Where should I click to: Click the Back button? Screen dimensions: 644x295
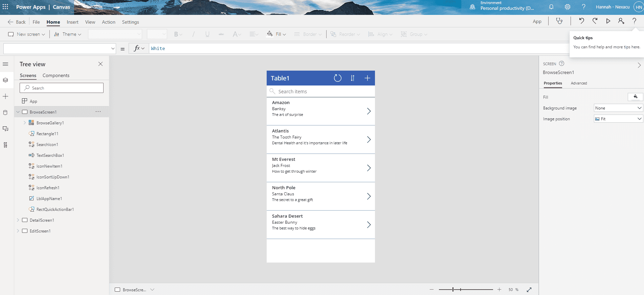point(17,22)
